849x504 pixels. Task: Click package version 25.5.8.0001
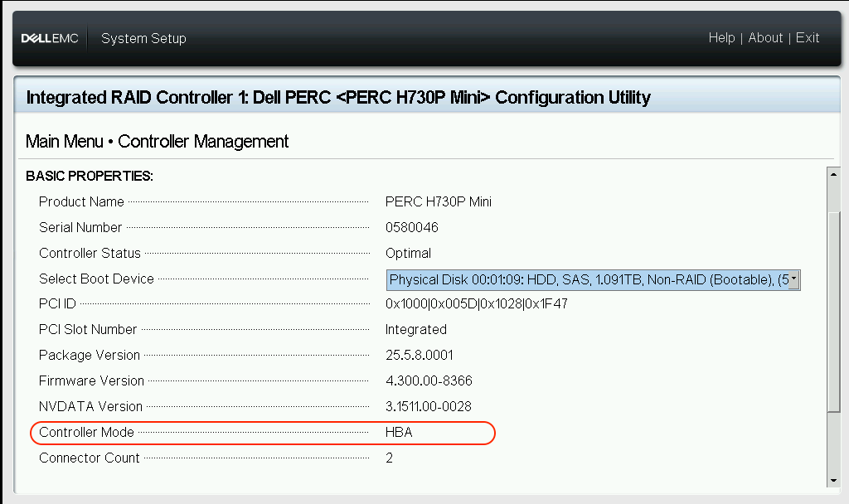pos(419,355)
